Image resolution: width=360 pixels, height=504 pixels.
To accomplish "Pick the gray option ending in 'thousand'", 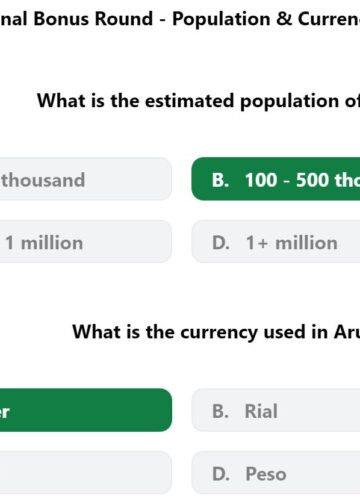I will 86,179.
